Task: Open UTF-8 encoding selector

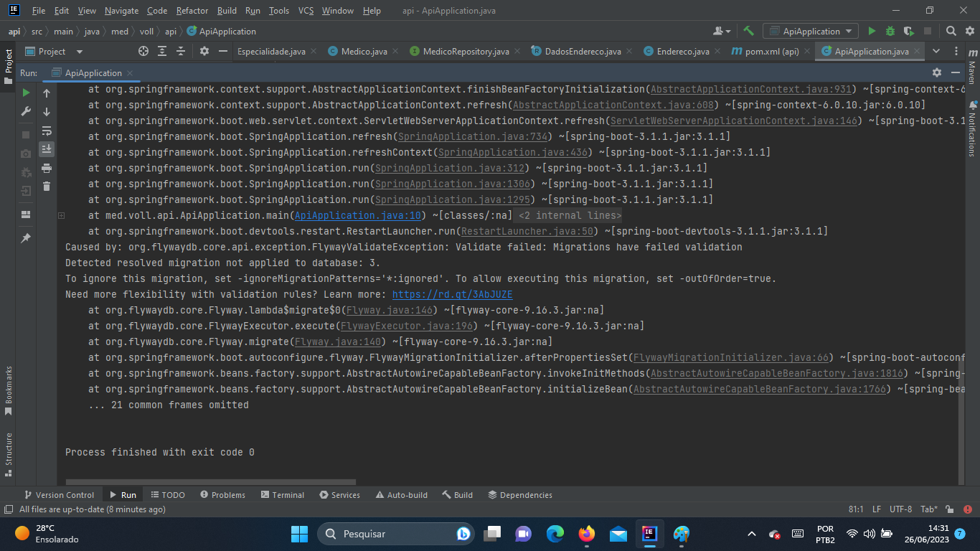Action: tap(900, 509)
